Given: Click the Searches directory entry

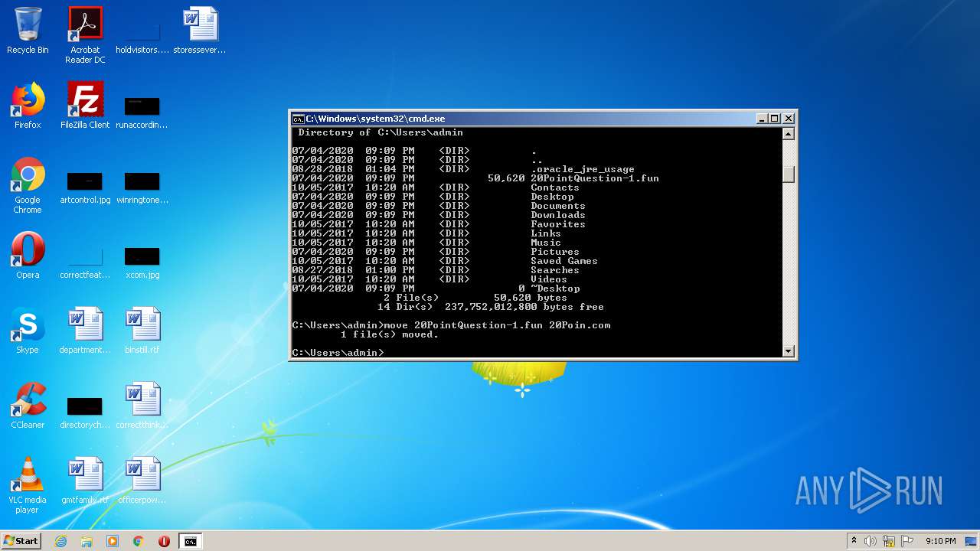Looking at the screenshot, I should click(x=555, y=270).
